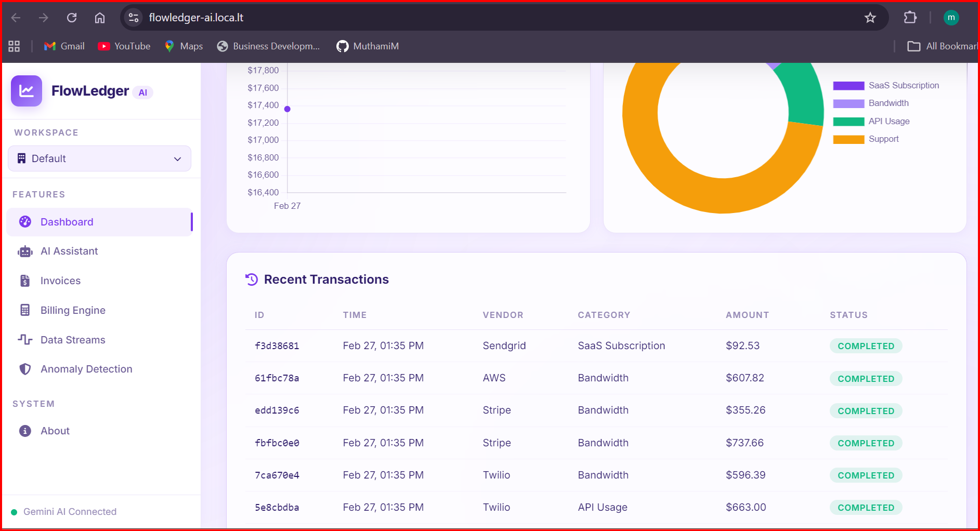Open the Gmail bookmark
Image resolution: width=980 pixels, height=531 pixels.
(x=64, y=46)
